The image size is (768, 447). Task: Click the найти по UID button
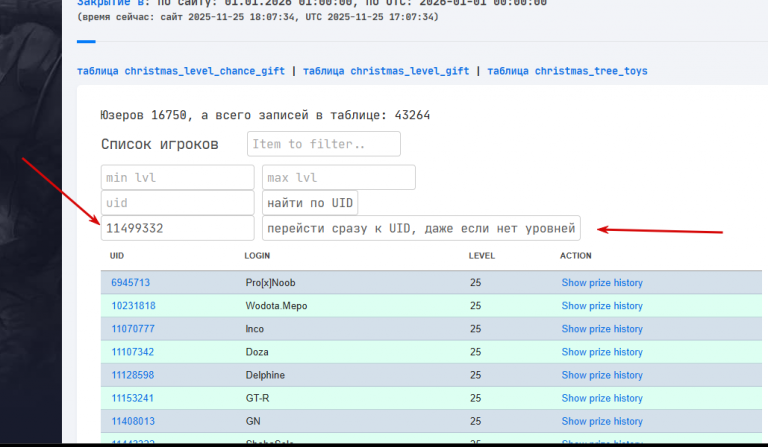point(310,203)
